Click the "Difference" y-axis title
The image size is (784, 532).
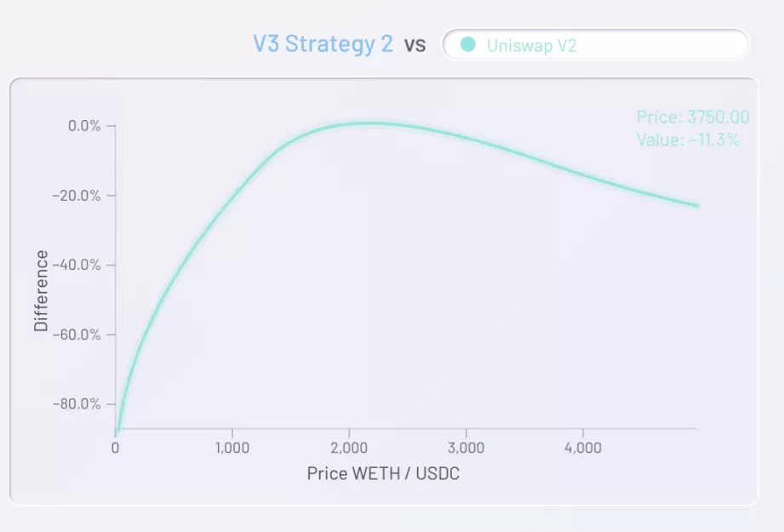click(41, 291)
